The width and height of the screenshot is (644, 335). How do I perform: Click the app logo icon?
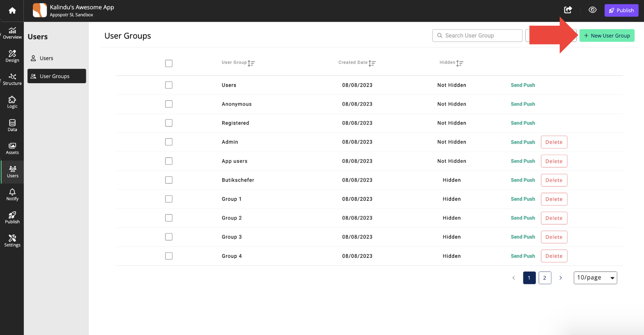40,10
